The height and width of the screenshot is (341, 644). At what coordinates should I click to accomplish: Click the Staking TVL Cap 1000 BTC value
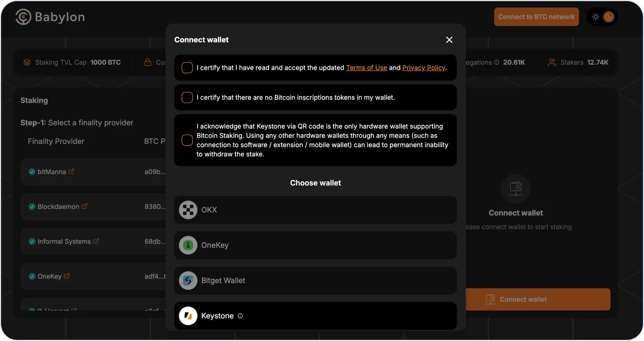[x=105, y=62]
